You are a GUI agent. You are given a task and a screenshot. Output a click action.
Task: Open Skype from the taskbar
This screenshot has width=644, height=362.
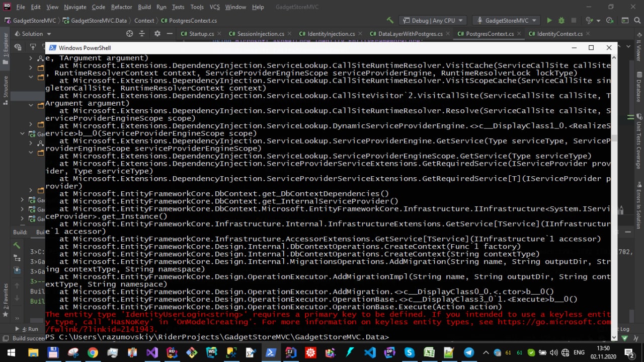click(409, 352)
